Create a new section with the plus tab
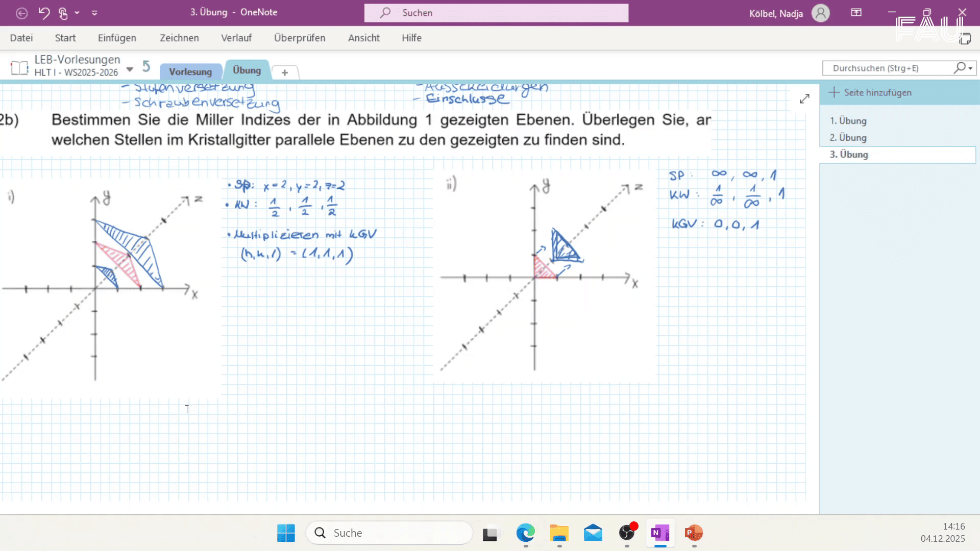This screenshot has height=551, width=980. pos(284,72)
